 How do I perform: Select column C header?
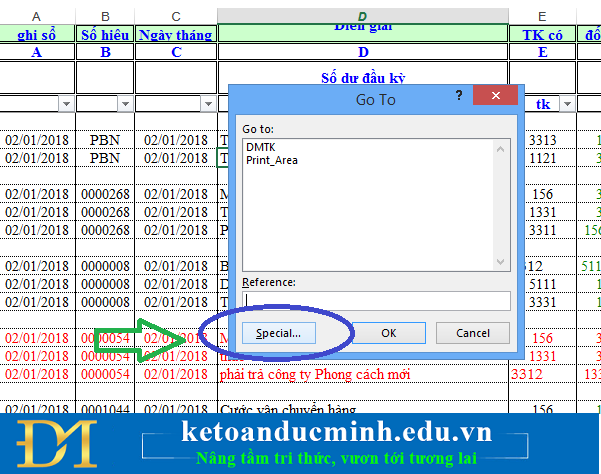click(176, 16)
